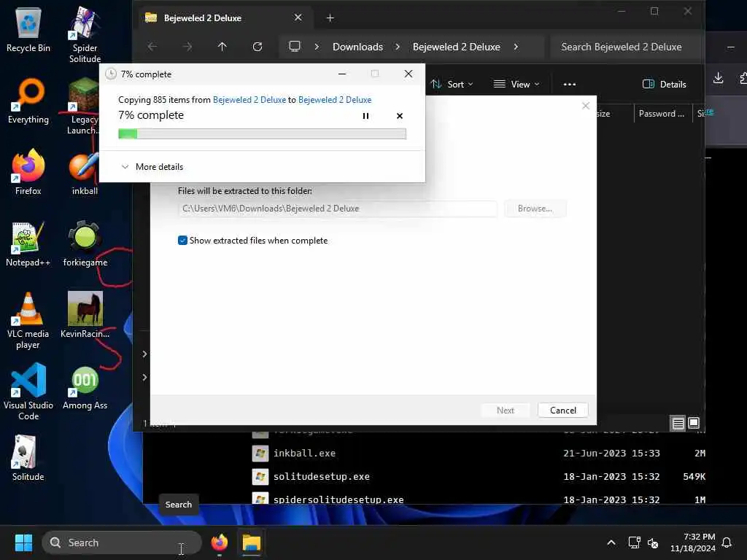Toggle the Details pane button
Viewport: 747px width, 560px height.
(x=664, y=85)
